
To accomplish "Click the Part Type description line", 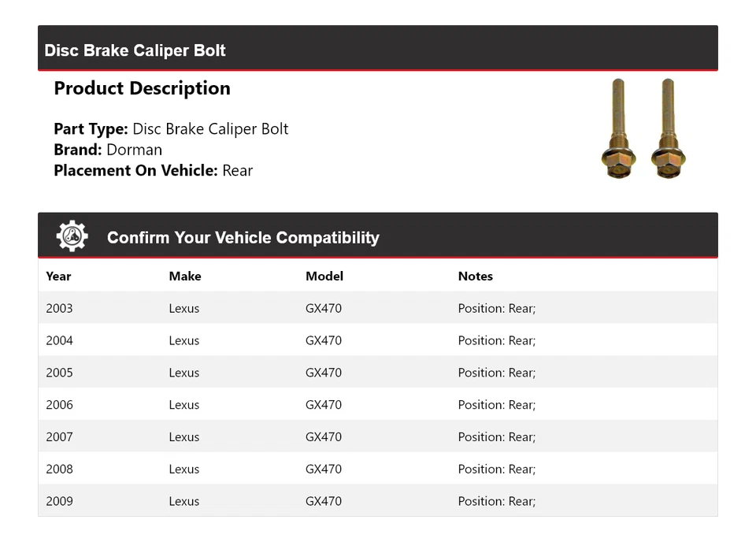I will 171,129.
